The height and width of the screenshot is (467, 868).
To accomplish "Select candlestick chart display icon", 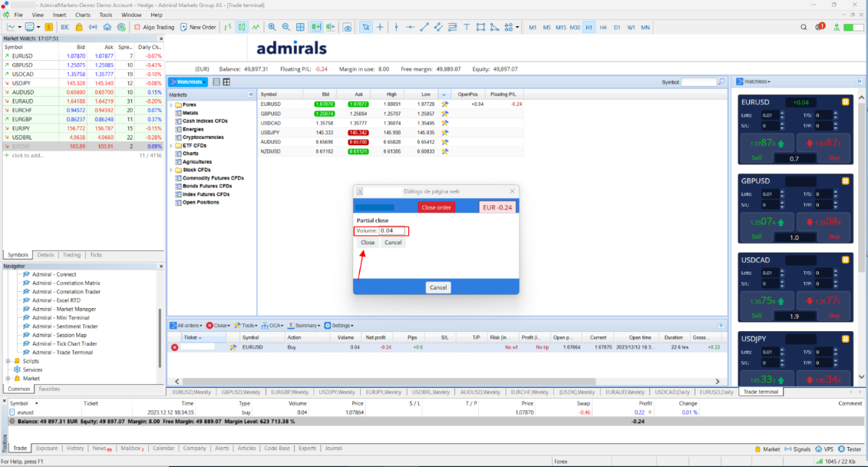I will pos(242,27).
